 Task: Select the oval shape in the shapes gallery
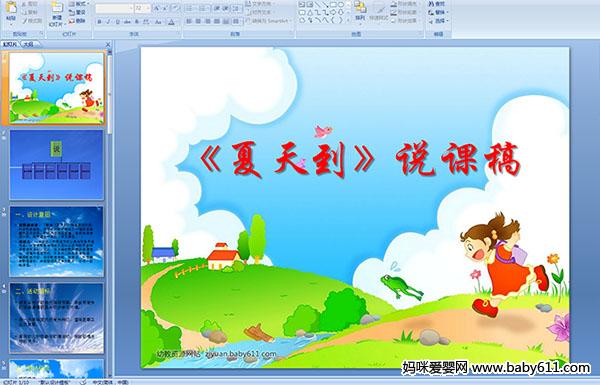(x=341, y=5)
